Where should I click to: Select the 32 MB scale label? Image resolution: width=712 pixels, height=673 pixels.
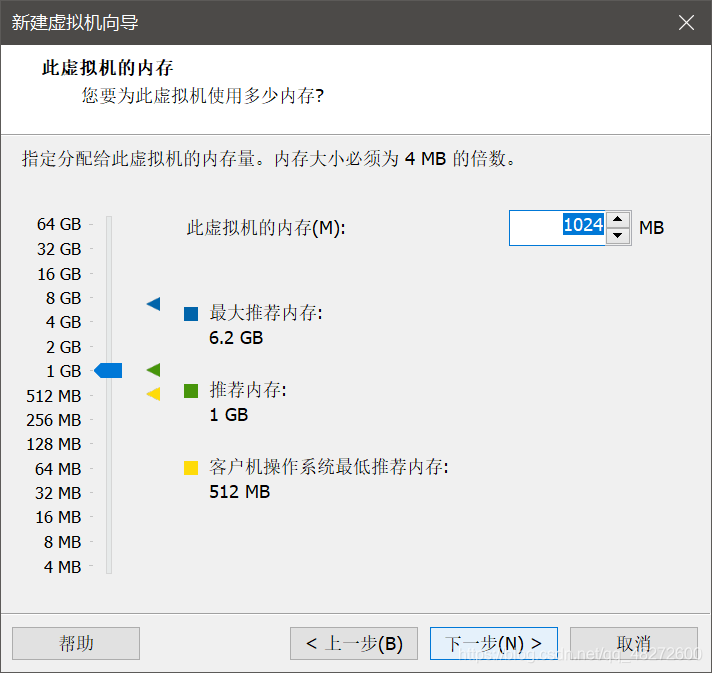point(58,493)
